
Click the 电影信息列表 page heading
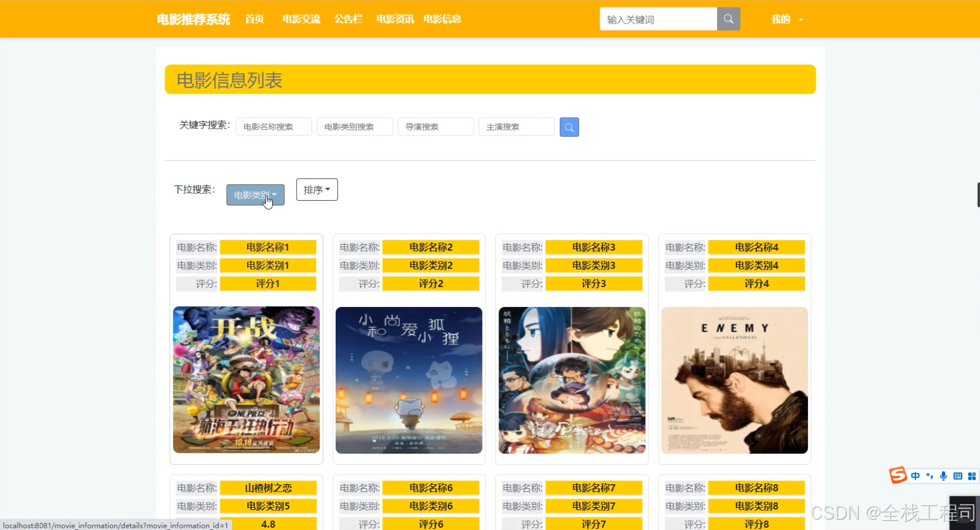pos(229,80)
